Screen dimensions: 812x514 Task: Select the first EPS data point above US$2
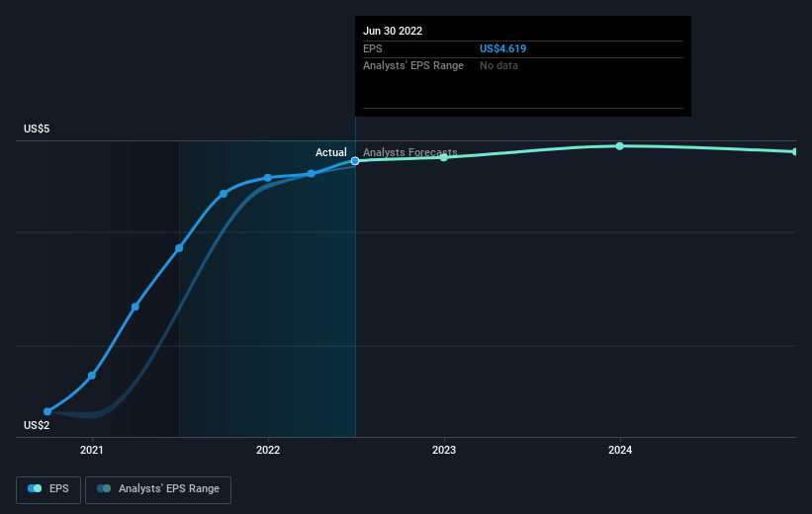47,411
